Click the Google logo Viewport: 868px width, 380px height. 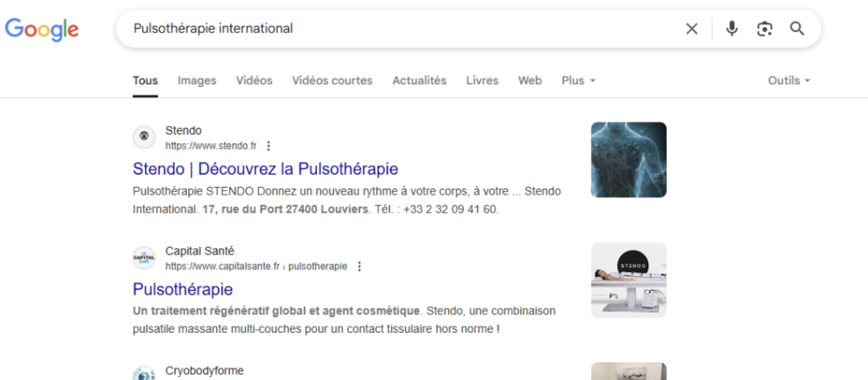[x=42, y=29]
